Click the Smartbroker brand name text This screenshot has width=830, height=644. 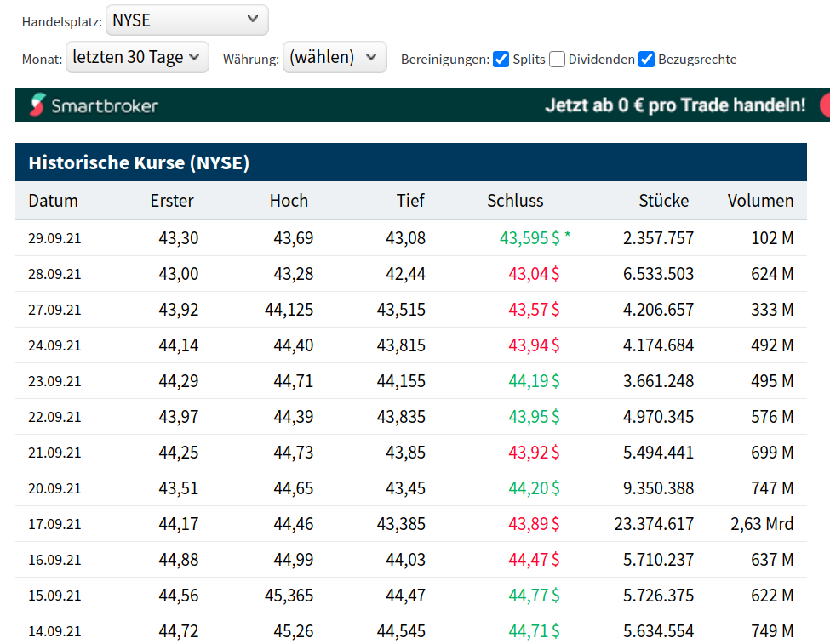[x=105, y=105]
